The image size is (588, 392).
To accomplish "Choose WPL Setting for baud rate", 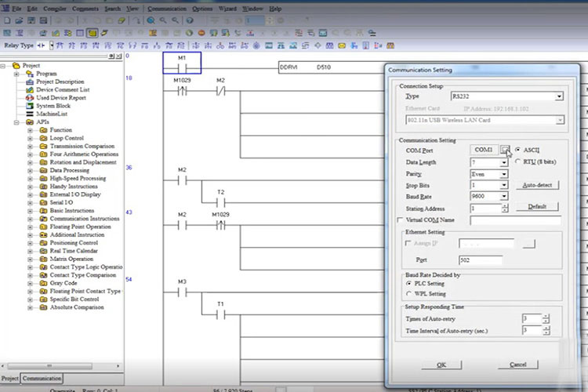I will click(408, 293).
